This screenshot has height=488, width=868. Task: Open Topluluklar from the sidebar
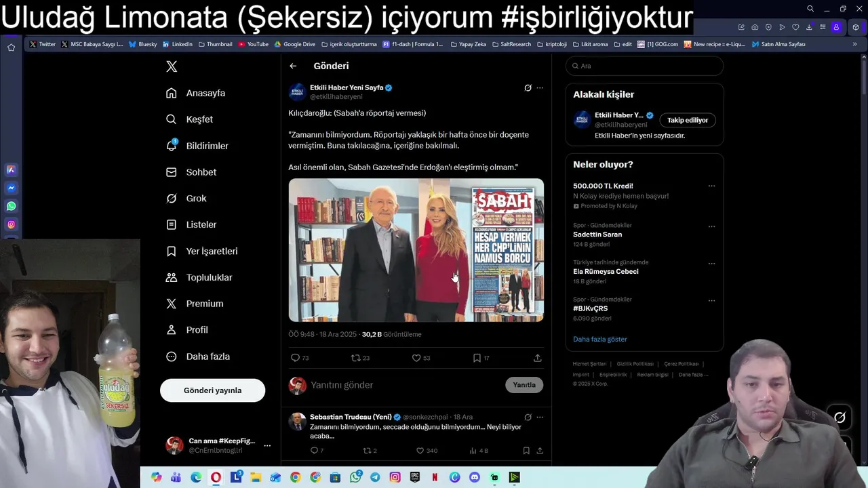pyautogui.click(x=199, y=277)
